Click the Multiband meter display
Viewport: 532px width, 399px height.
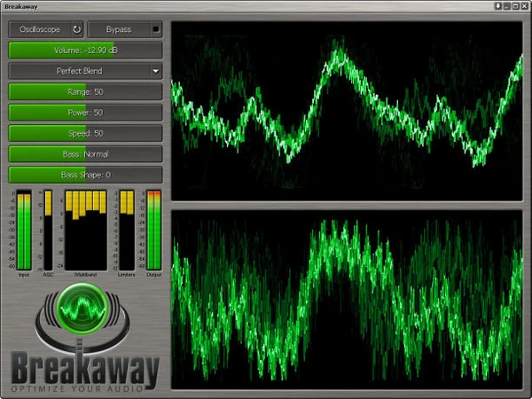(x=86, y=231)
